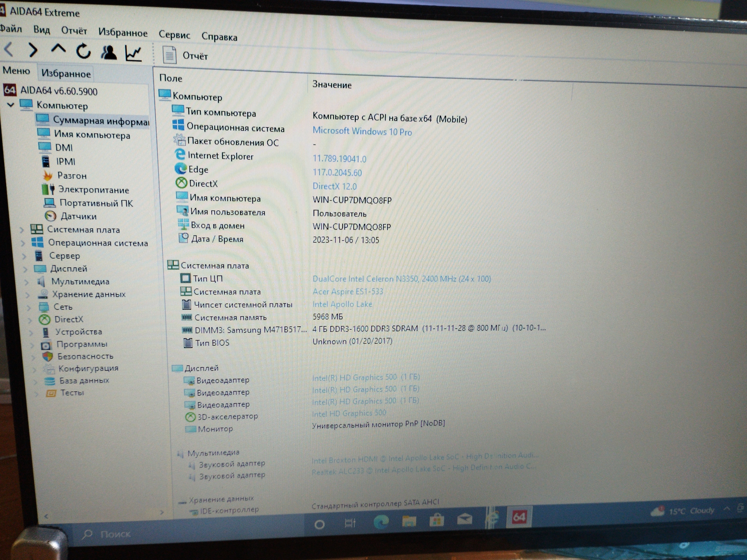
Task: Expand the Мультимедиа tree node
Action: (26, 282)
